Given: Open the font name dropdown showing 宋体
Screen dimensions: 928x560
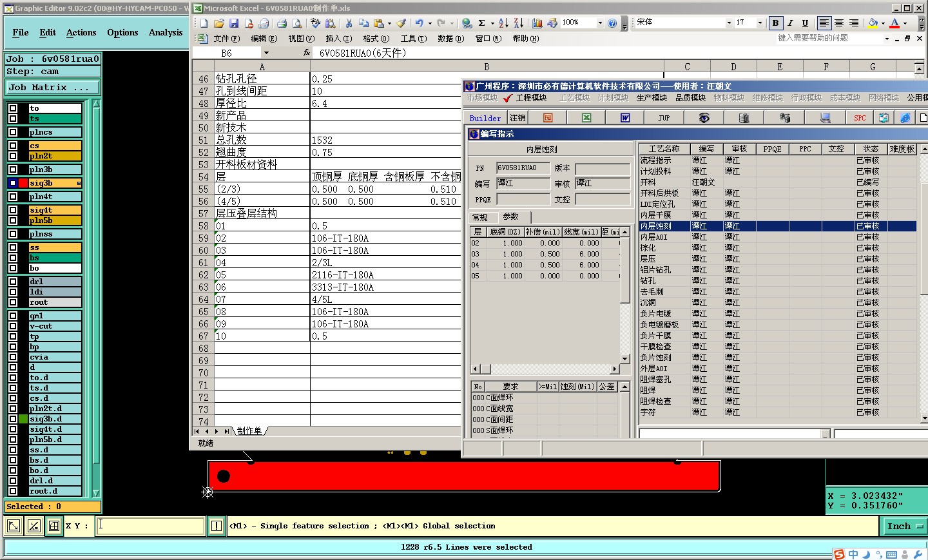Looking at the screenshot, I should click(x=729, y=23).
